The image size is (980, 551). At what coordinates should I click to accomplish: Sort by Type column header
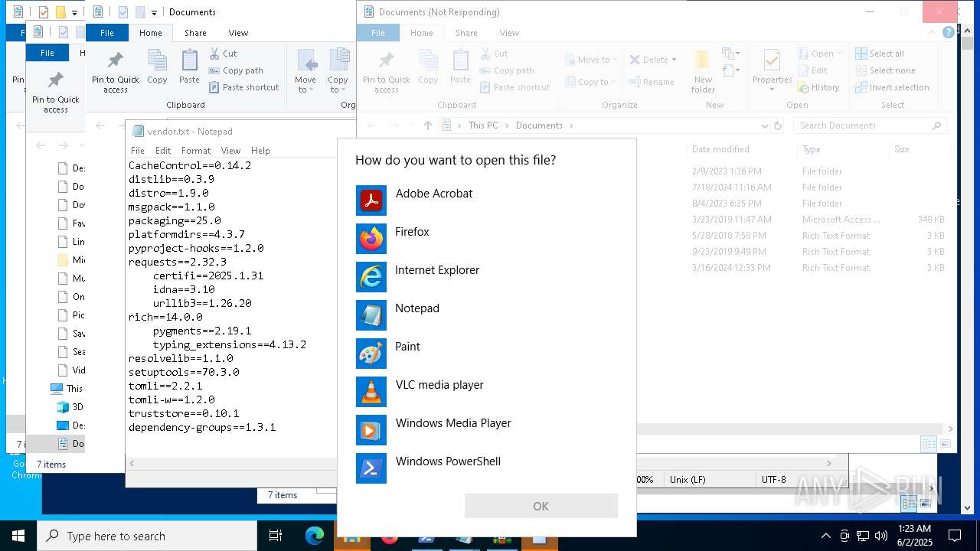click(x=812, y=149)
